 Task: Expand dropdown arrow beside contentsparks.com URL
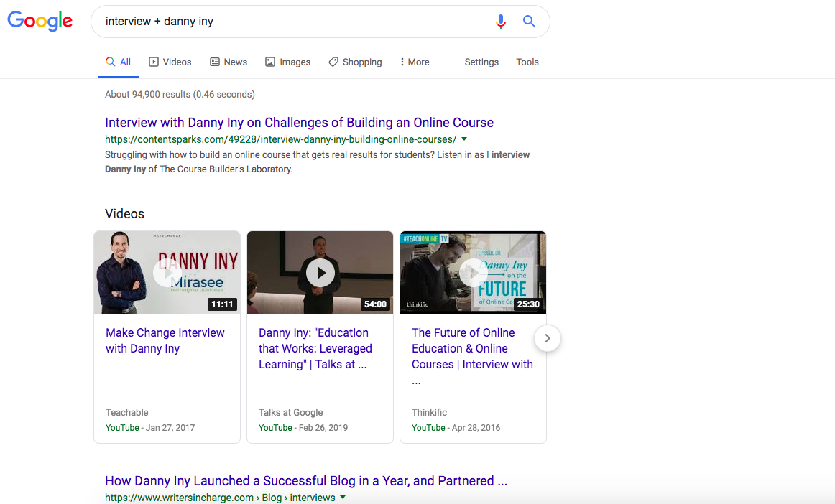(464, 139)
